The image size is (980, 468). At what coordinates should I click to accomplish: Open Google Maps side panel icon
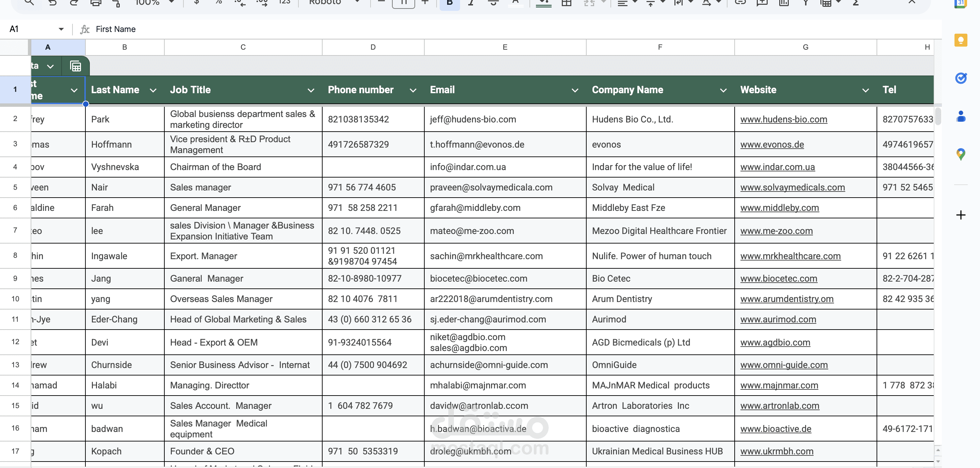(x=961, y=154)
